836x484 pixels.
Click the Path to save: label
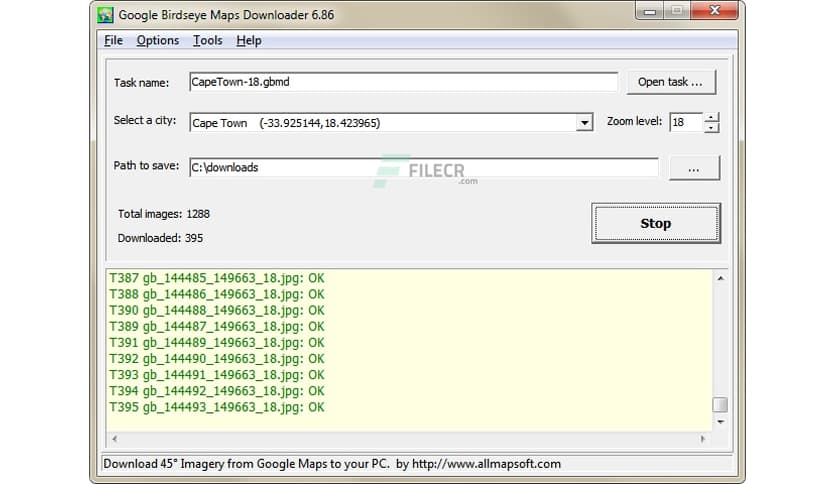[x=146, y=166]
